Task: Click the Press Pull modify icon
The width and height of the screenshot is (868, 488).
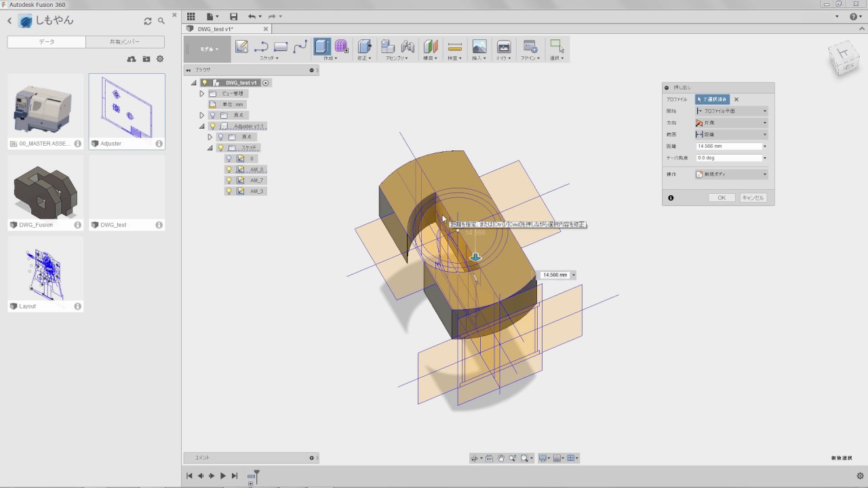Action: pyautogui.click(x=364, y=46)
